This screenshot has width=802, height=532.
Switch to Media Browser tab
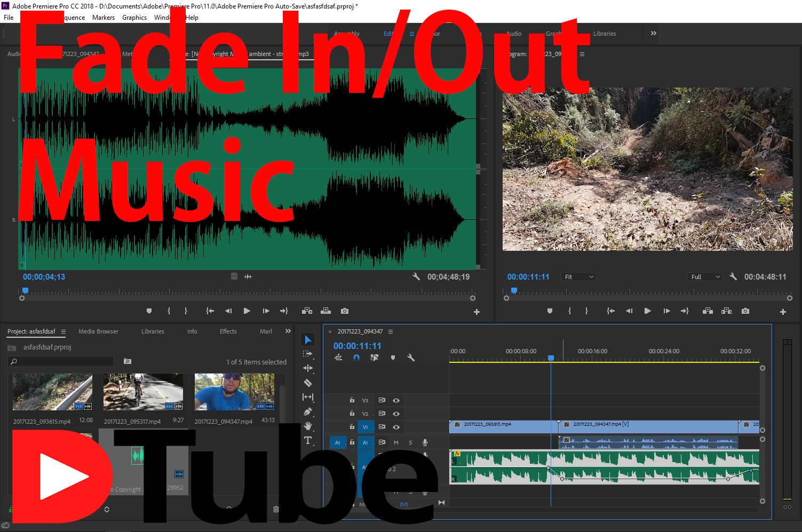[x=98, y=331]
